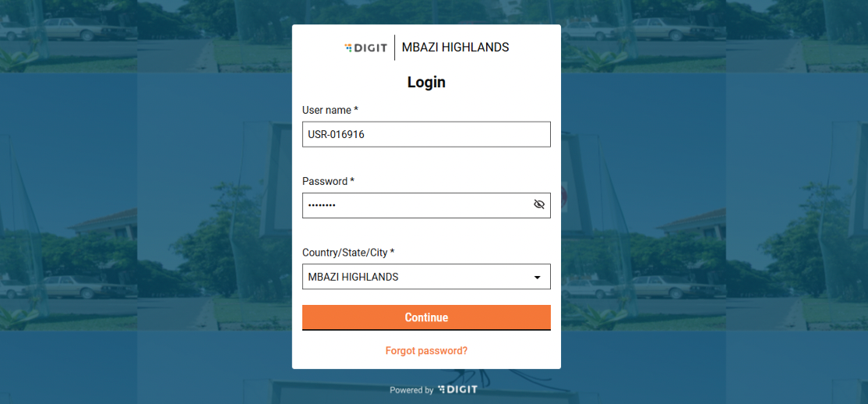The image size is (868, 404).
Task: Click the DIGIT logo in the header
Action: pyautogui.click(x=367, y=48)
